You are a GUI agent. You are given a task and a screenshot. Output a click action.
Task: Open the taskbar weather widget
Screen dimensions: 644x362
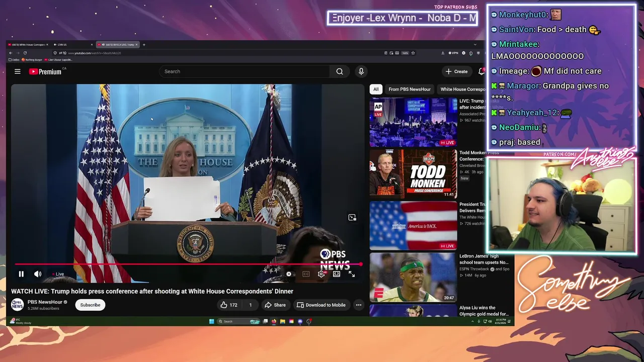[20, 321]
